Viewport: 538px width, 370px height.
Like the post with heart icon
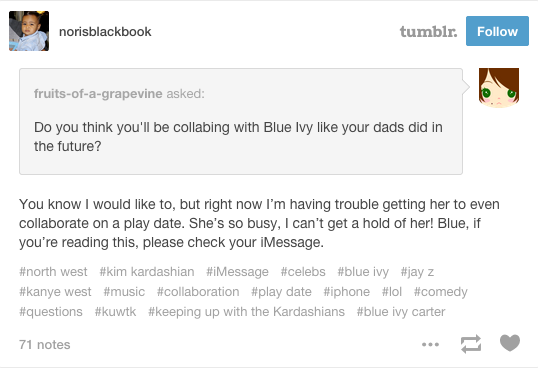point(510,343)
